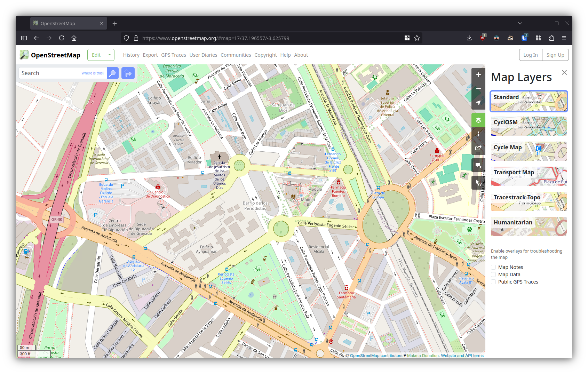Select the Transport Map layer
The height and width of the screenshot is (374, 588).
(x=529, y=176)
